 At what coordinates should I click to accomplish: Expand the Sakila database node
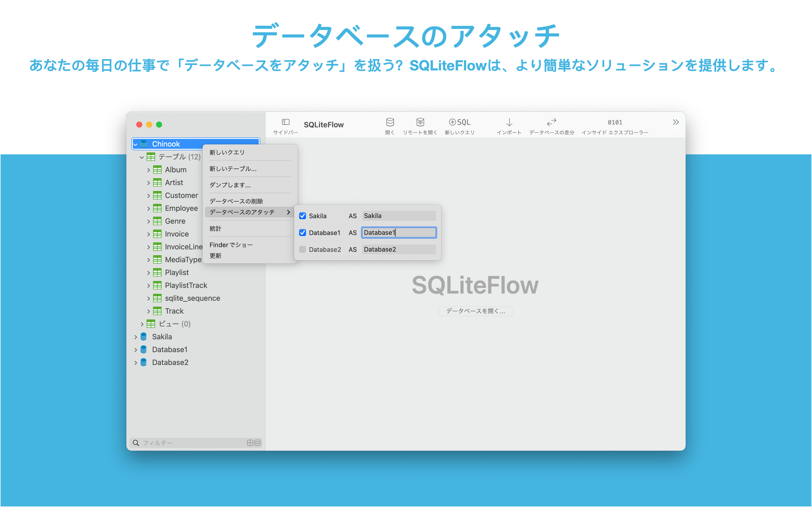click(x=136, y=337)
